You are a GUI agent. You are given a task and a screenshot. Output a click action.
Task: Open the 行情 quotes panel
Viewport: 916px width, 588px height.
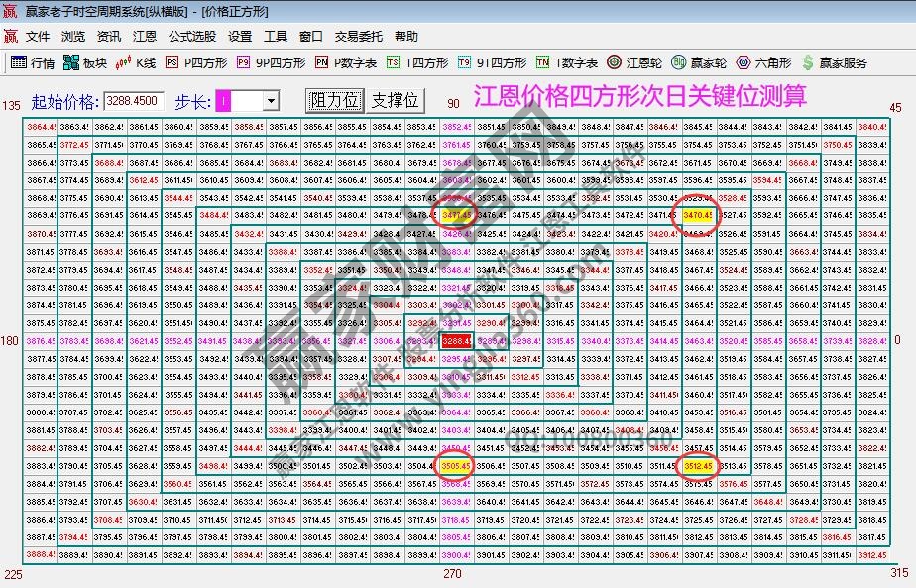pyautogui.click(x=42, y=61)
